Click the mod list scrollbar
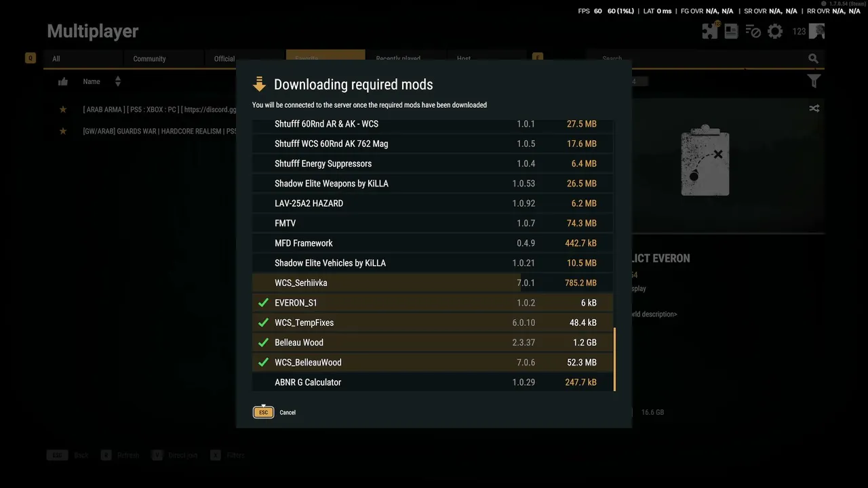The height and width of the screenshot is (488, 868). tap(614, 360)
